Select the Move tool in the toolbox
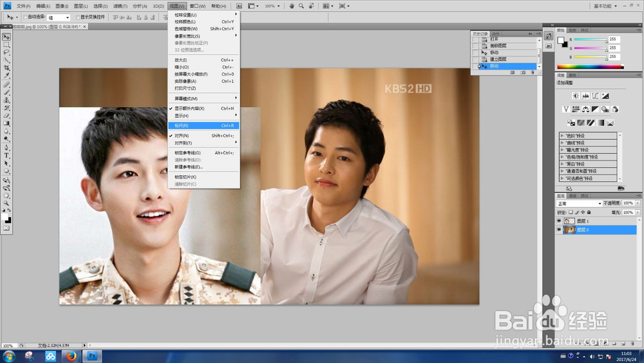 tap(6, 37)
